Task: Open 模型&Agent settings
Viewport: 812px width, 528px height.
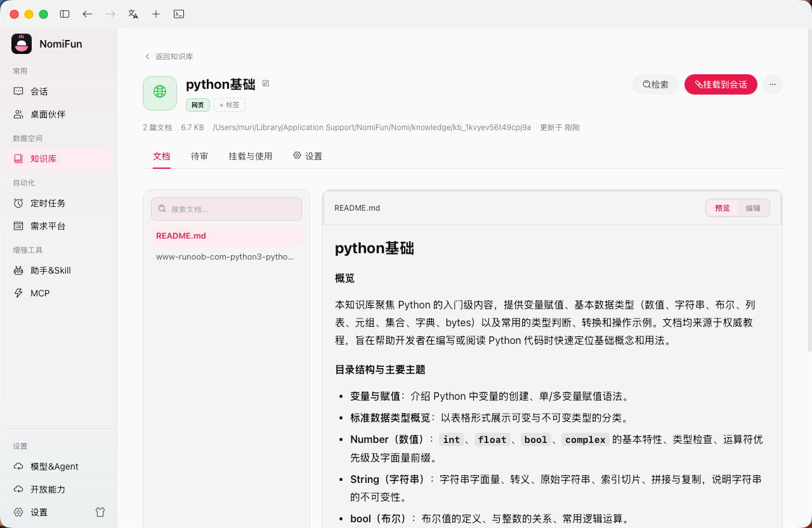Action: pos(58,466)
